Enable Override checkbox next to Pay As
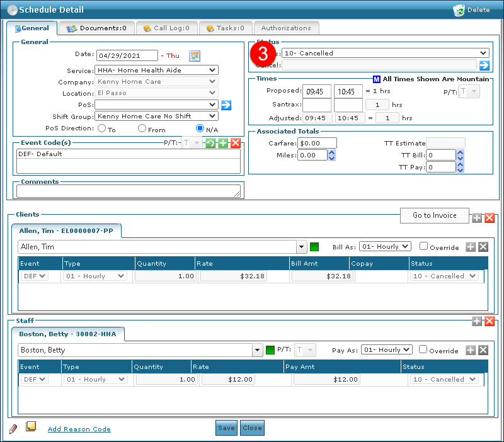 tap(423, 349)
